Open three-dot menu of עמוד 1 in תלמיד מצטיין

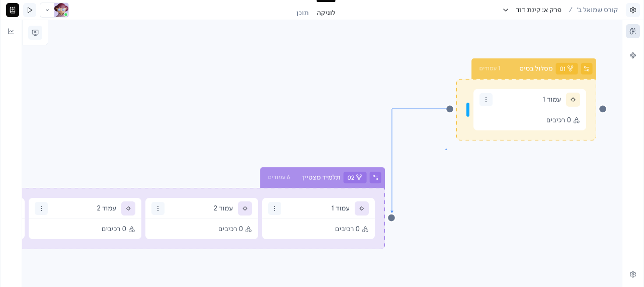[275, 208]
